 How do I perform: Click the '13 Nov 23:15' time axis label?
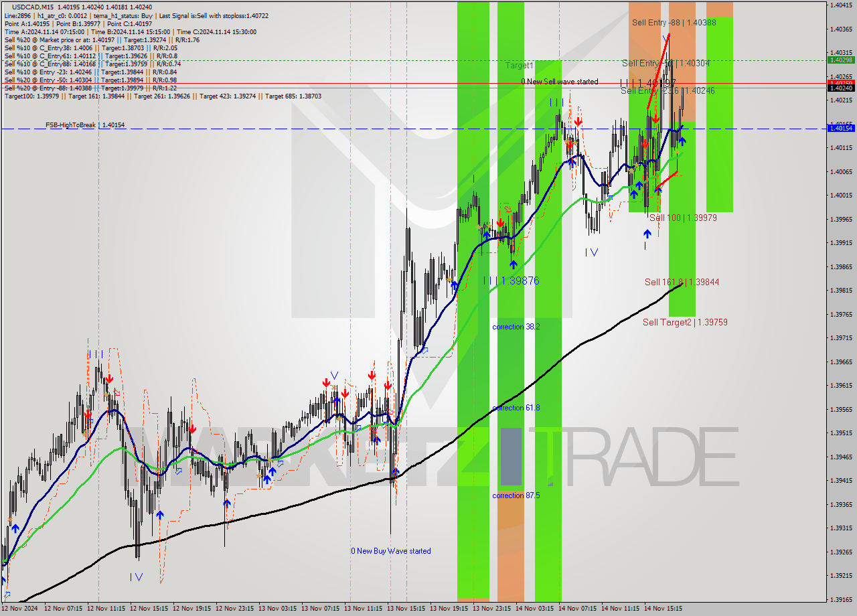[492, 609]
